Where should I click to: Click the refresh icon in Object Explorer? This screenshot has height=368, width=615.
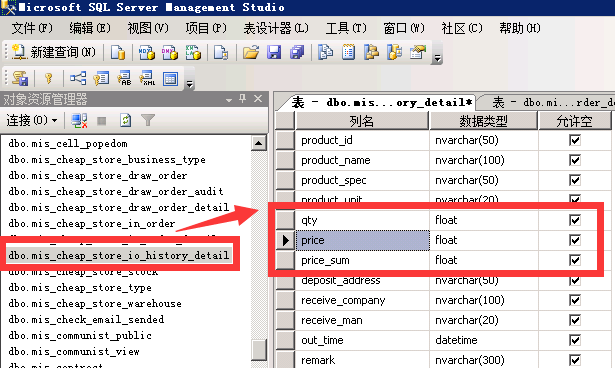(125, 120)
